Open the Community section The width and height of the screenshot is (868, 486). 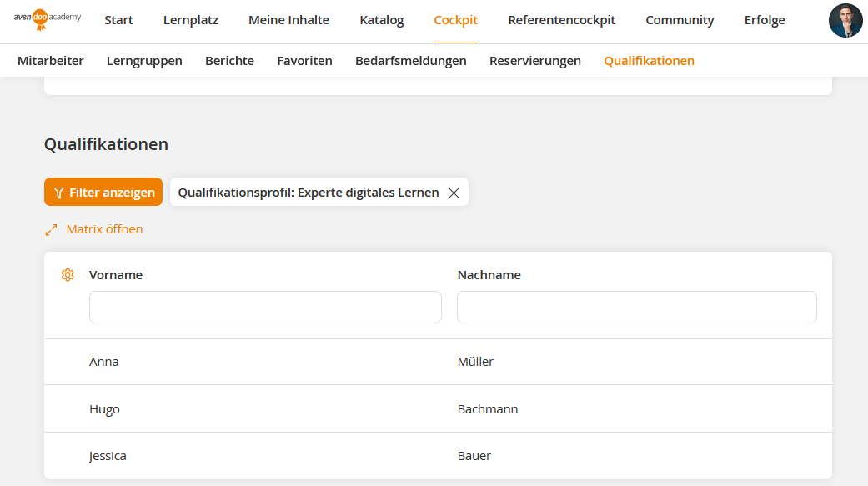(x=680, y=20)
